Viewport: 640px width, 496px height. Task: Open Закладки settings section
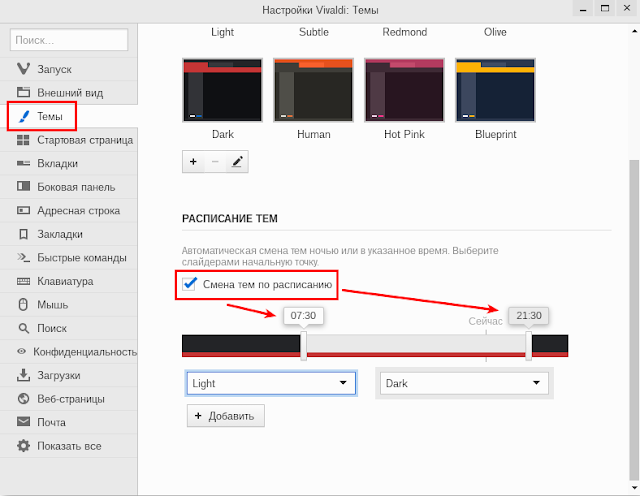pyautogui.click(x=69, y=234)
